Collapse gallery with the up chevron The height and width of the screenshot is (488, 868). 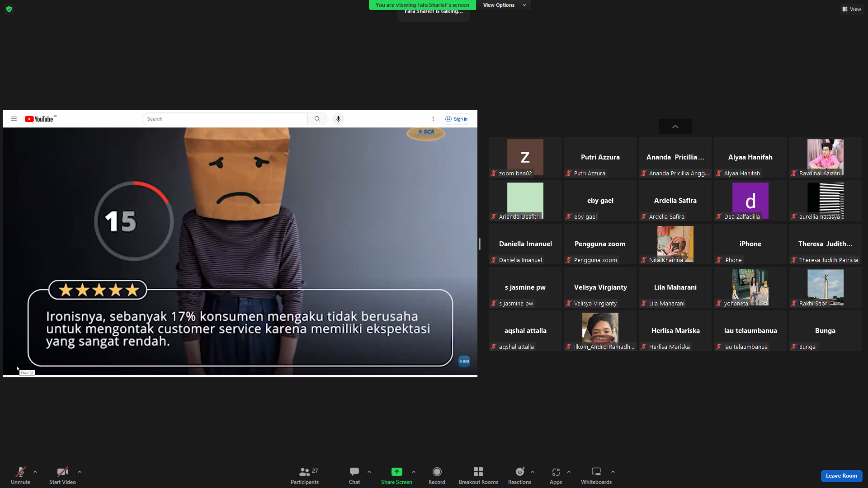[675, 127]
